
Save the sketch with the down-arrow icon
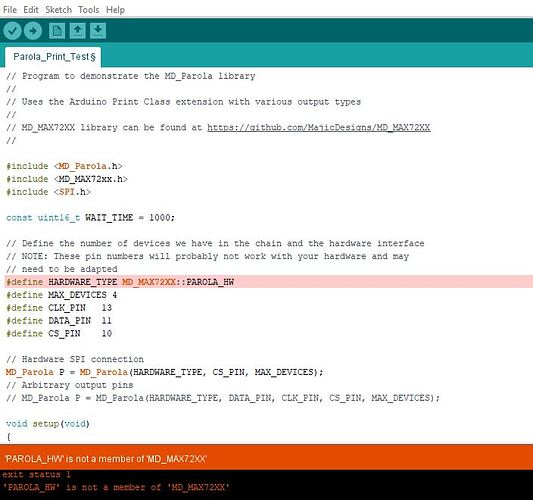[98, 31]
